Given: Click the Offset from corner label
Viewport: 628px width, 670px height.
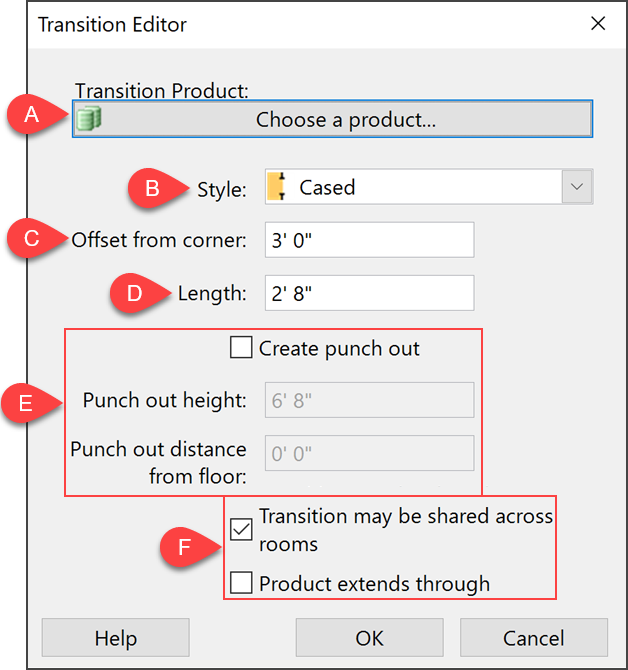Looking at the screenshot, I should tap(159, 240).
